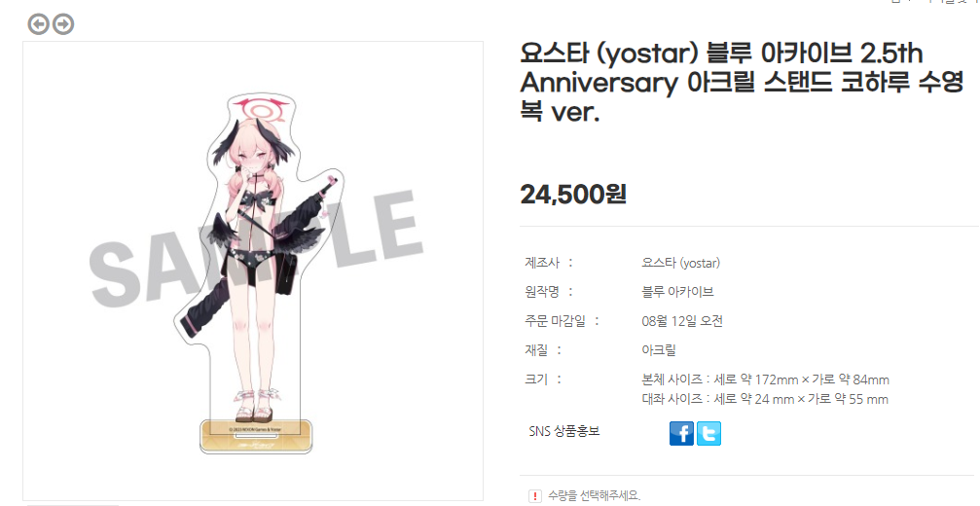Image resolution: width=980 pixels, height=506 pixels.
Task: Click manufacturer value 요스타 (yostar)
Action: point(680,263)
